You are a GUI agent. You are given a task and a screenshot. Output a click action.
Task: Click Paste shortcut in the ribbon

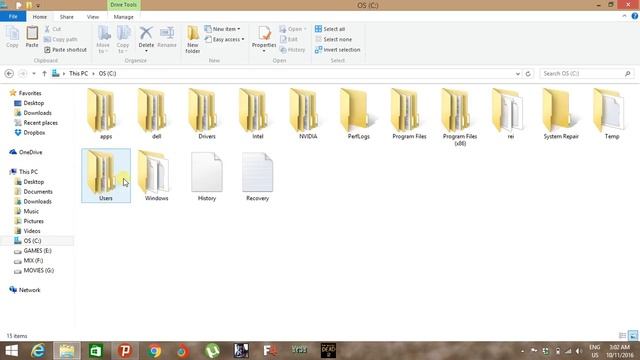click(65, 49)
